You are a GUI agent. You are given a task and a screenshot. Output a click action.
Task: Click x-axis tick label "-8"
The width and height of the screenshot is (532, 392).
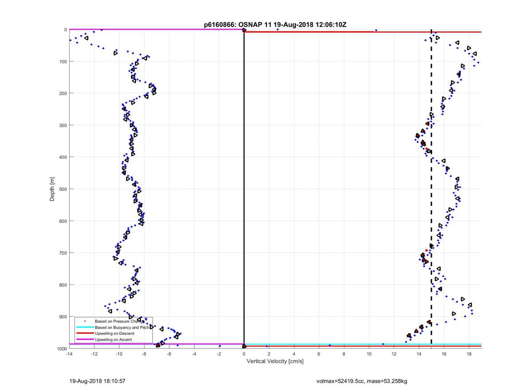[144, 354]
